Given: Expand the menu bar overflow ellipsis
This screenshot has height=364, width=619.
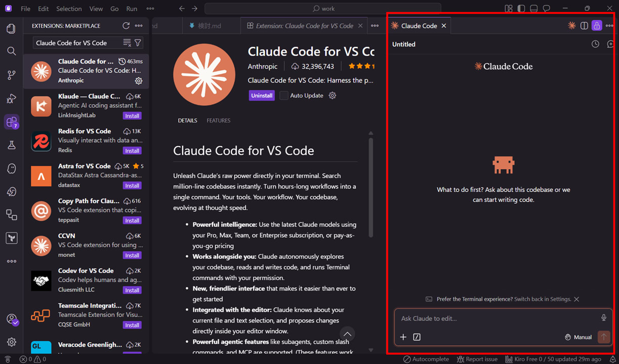Looking at the screenshot, I should pos(150,9).
